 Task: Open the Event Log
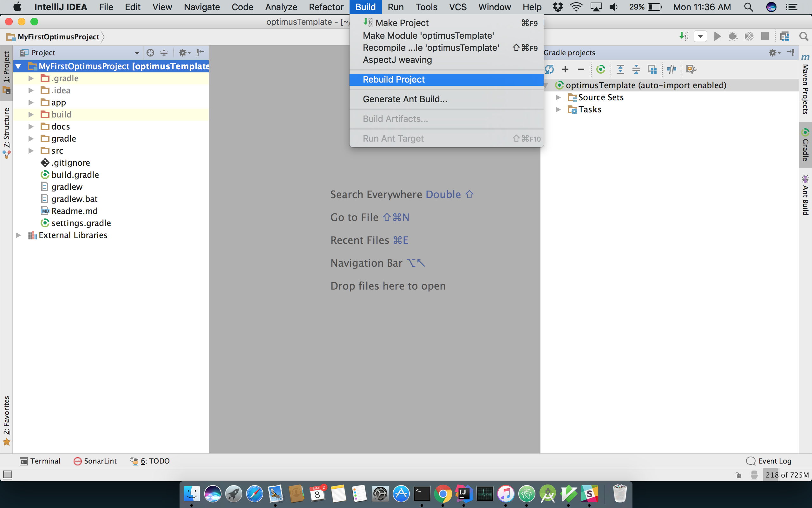point(768,461)
